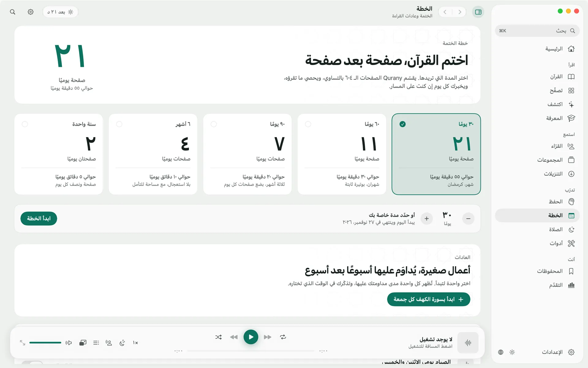Click the التقدّم bar chart icon
The height and width of the screenshot is (368, 588).
pyautogui.click(x=571, y=285)
